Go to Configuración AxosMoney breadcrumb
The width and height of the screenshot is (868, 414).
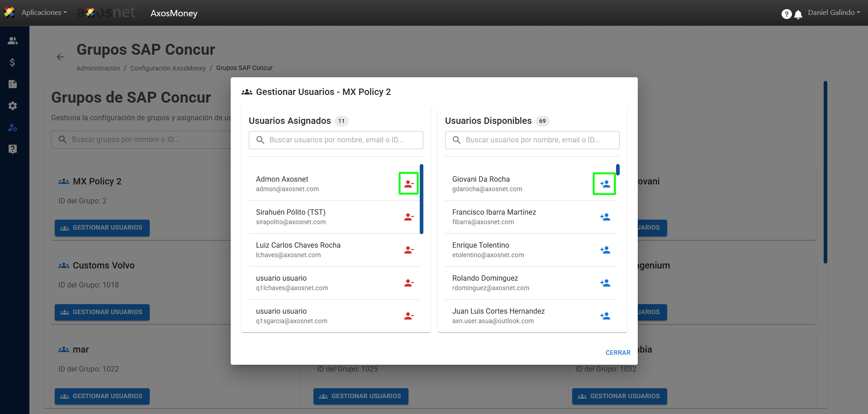[x=168, y=68]
